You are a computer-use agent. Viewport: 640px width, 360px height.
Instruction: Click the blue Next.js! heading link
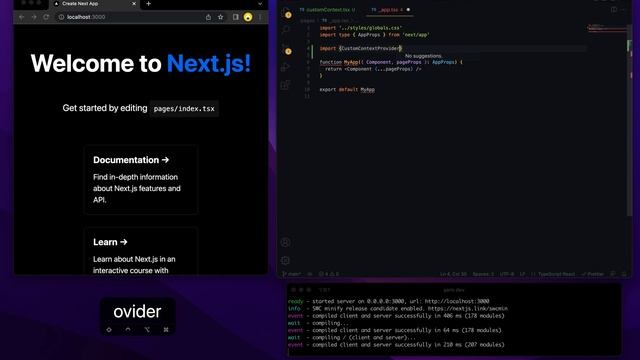(209, 63)
